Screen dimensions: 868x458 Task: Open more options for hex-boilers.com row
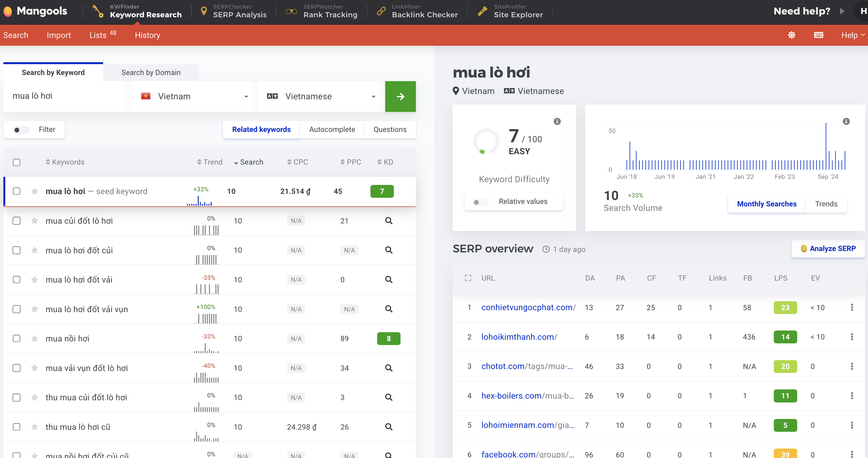(852, 396)
